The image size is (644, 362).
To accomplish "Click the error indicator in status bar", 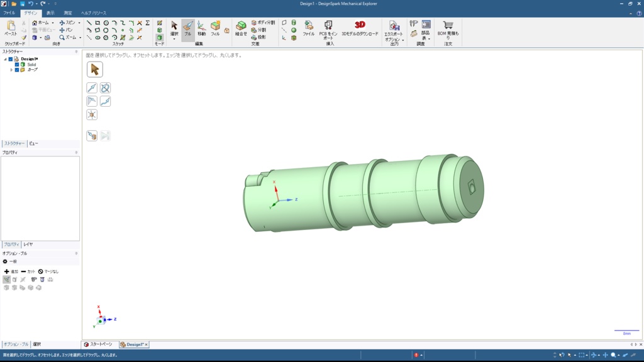I will click(x=416, y=355).
